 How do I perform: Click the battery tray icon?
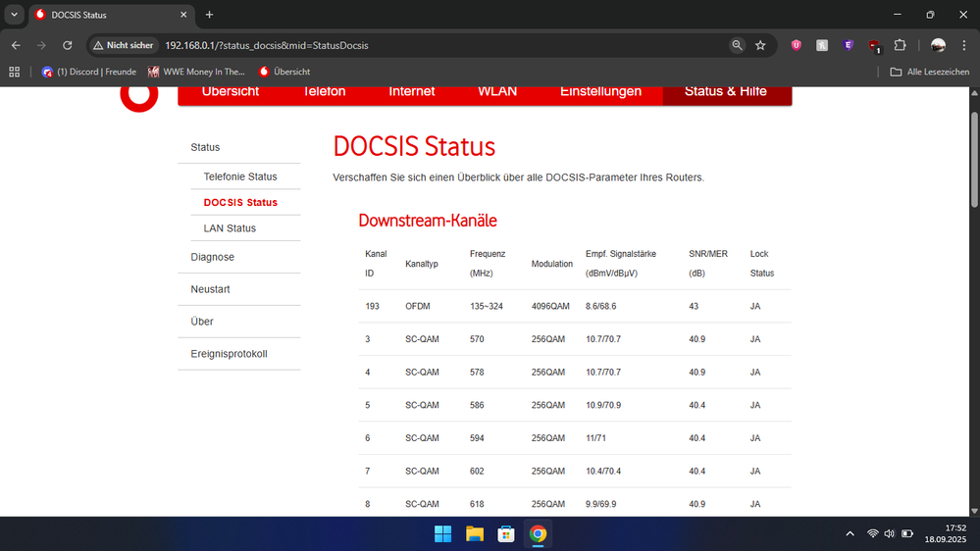pos(906,533)
